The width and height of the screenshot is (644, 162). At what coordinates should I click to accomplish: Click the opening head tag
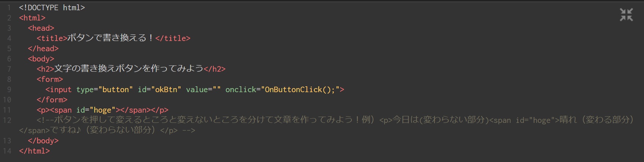[x=41, y=28]
